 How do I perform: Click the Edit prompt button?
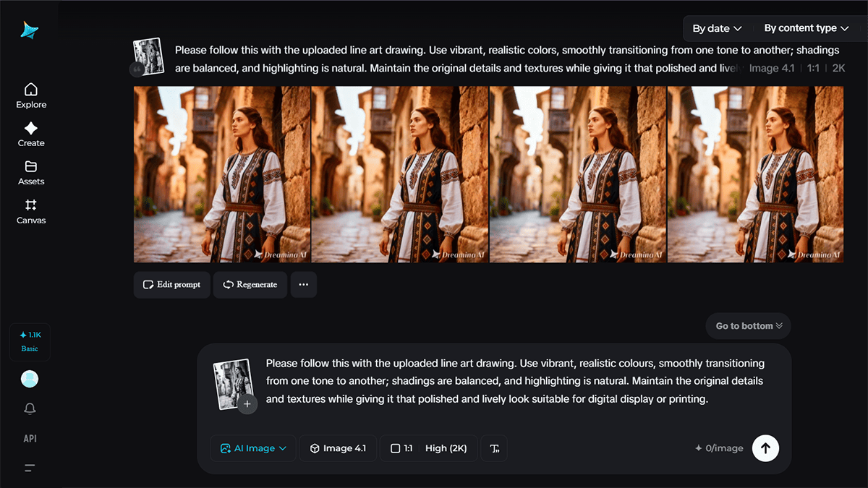pyautogui.click(x=172, y=285)
